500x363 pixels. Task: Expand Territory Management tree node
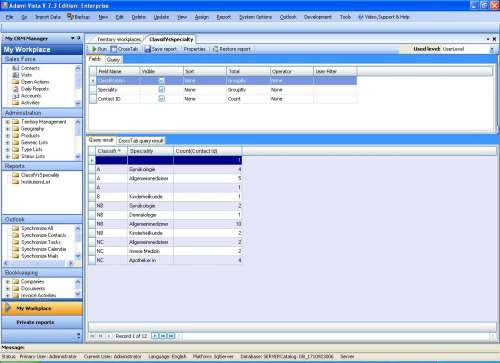(8, 122)
